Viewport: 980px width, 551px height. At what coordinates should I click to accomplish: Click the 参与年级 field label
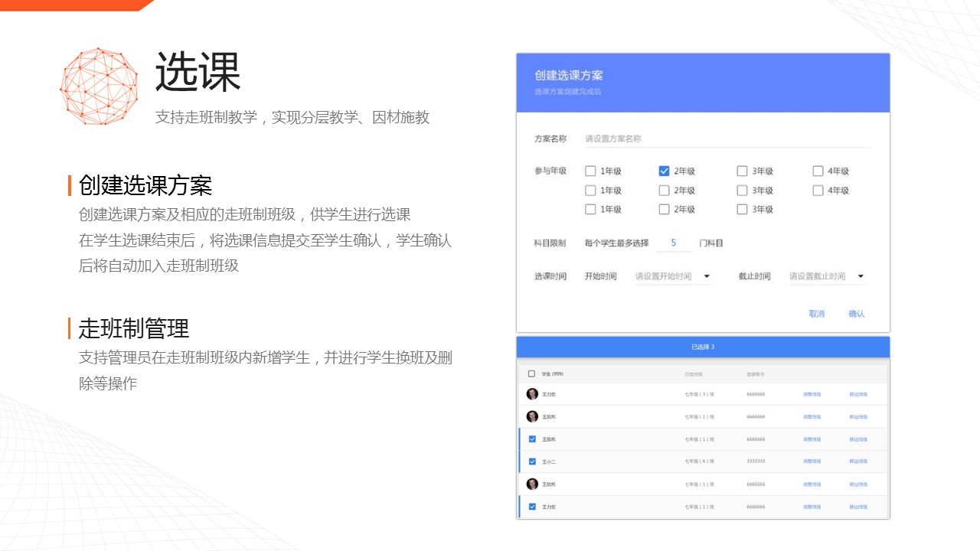coord(550,171)
